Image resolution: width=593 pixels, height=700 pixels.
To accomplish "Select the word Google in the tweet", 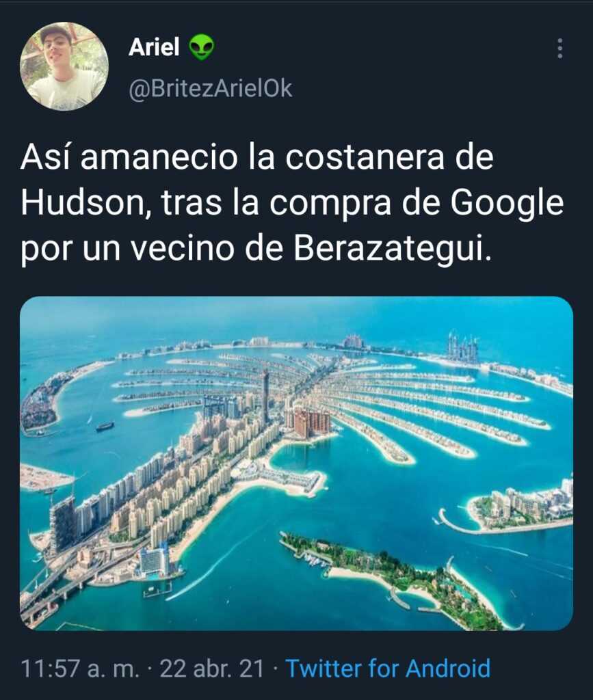I will click(x=506, y=204).
